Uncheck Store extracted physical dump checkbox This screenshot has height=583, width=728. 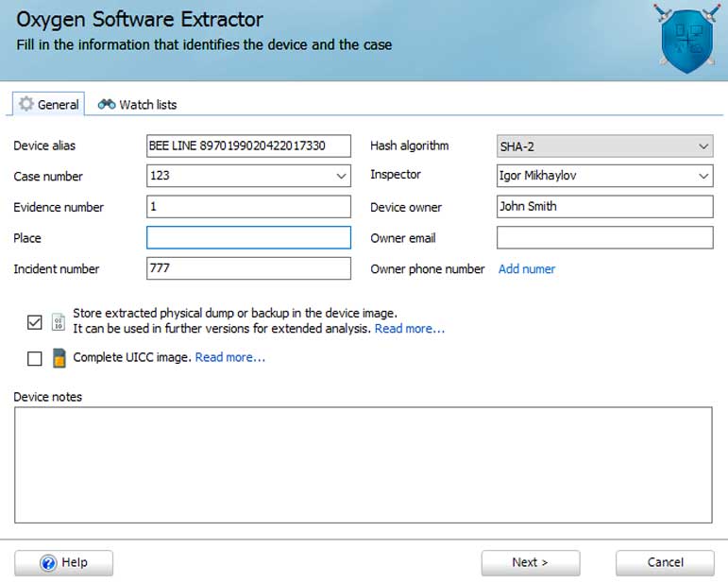[35, 322]
